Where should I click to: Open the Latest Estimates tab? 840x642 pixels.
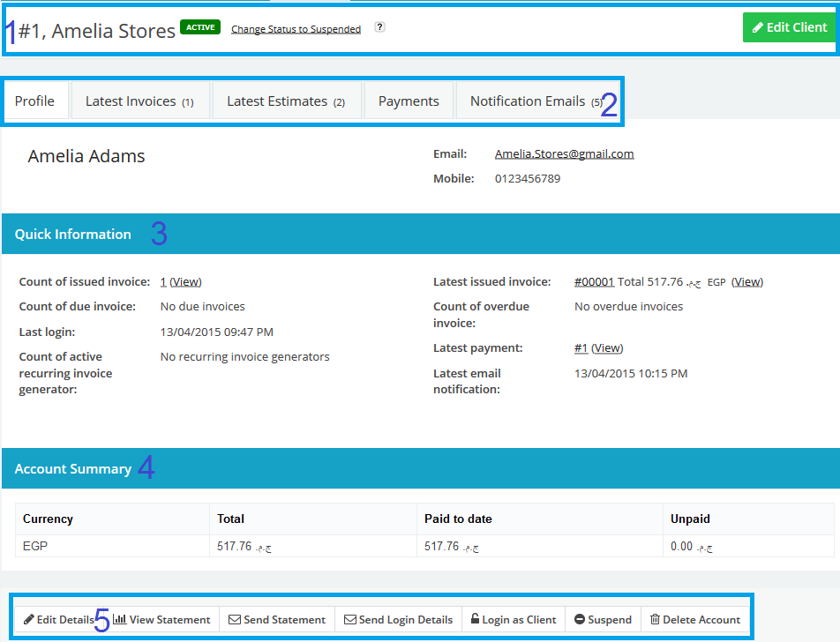point(286,101)
